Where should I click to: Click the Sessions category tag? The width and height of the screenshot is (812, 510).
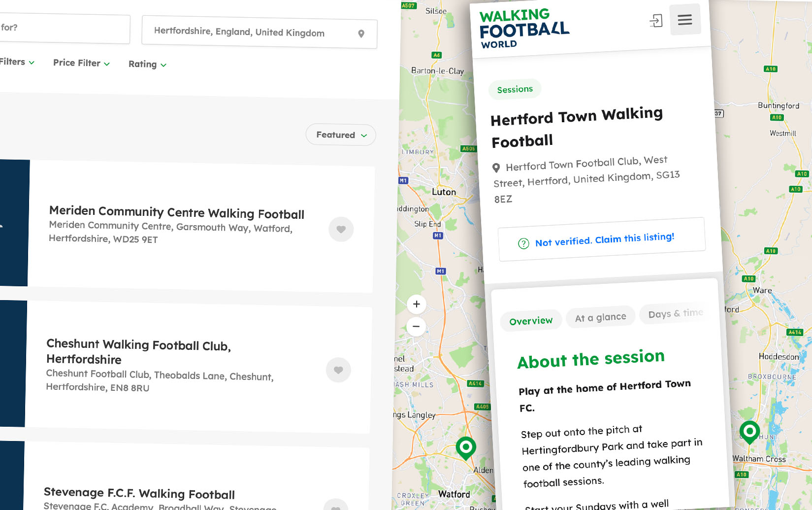pos(515,89)
